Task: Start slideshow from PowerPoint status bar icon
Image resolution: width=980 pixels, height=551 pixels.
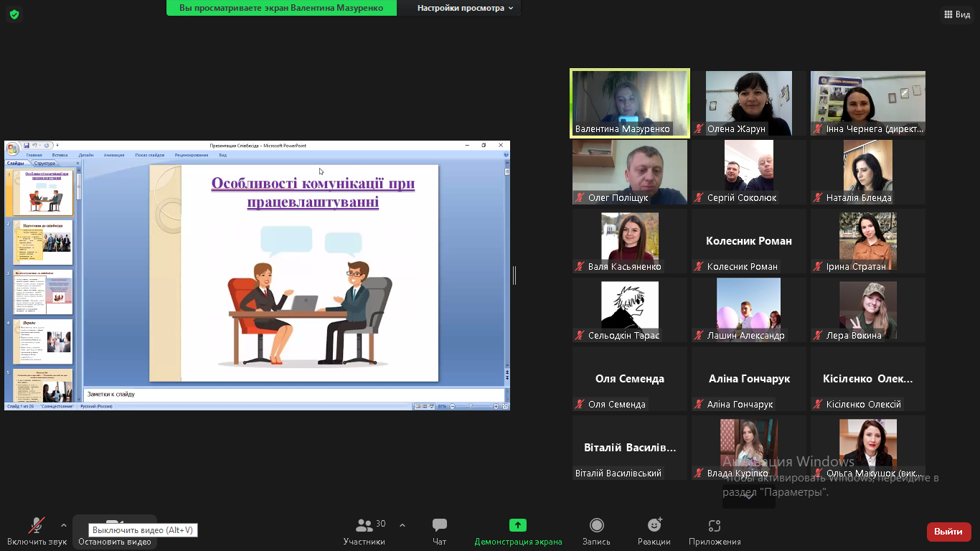Action: point(432,406)
